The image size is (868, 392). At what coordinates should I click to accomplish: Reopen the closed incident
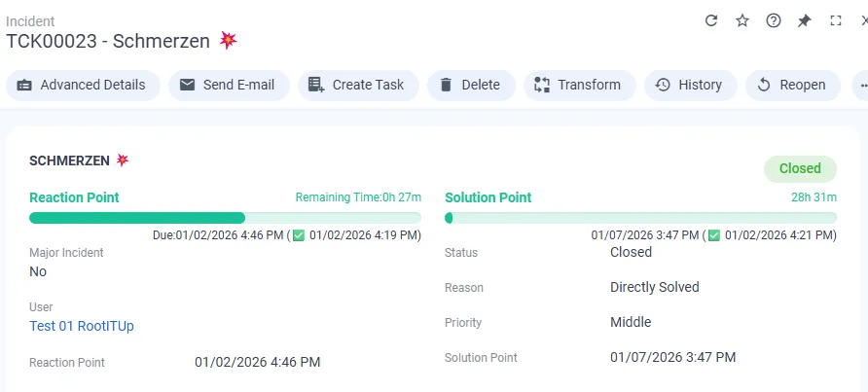[792, 85]
